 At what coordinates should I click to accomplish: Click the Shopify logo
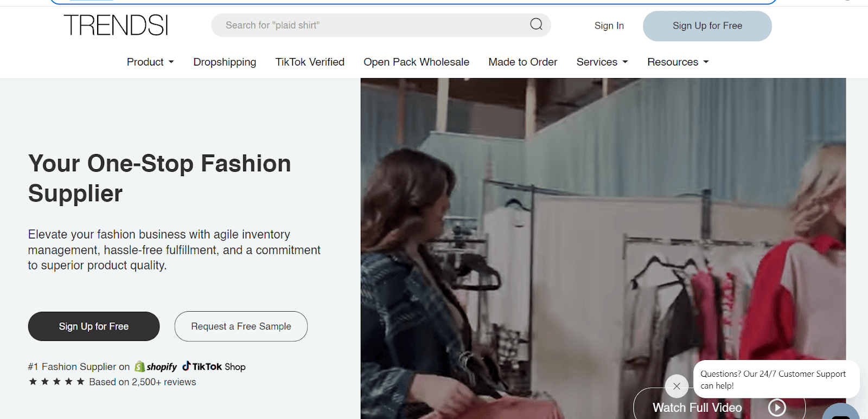[x=156, y=367]
